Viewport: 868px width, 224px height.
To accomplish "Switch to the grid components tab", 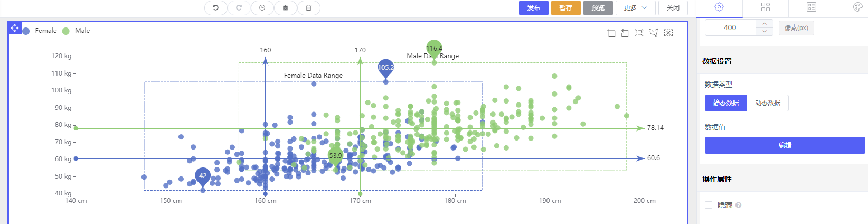I will [766, 7].
